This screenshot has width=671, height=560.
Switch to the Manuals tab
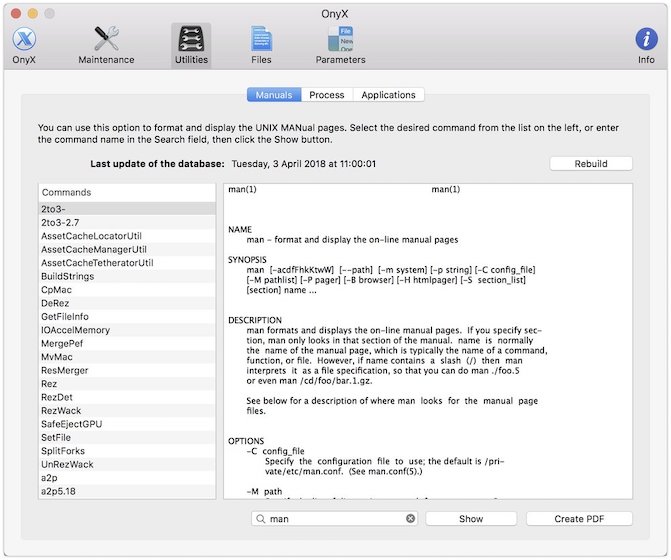tap(273, 95)
